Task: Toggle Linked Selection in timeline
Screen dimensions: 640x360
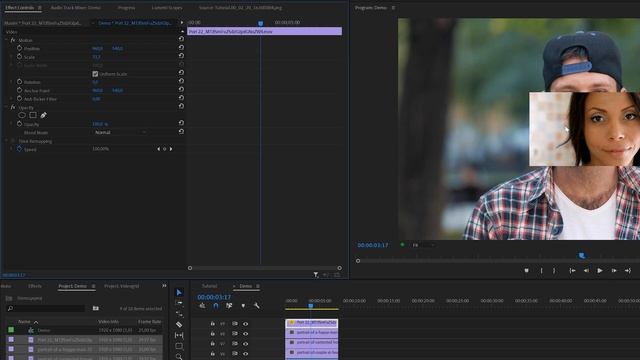Action: pyautogui.click(x=229, y=306)
